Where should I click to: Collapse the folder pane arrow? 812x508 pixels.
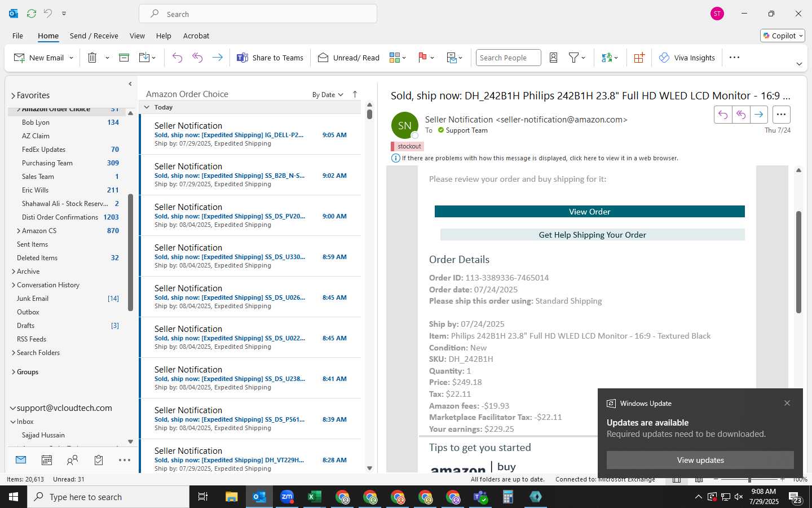[130, 84]
